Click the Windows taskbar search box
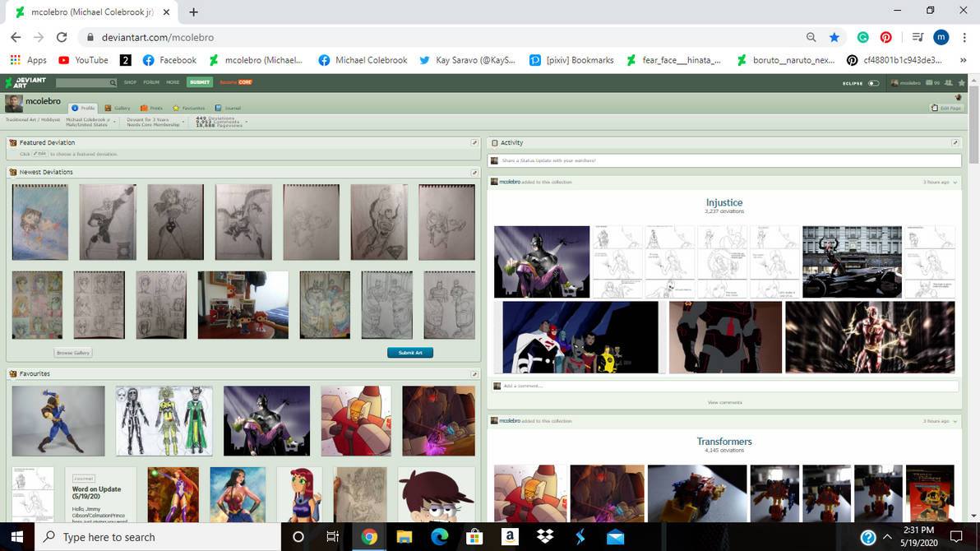The width and height of the screenshot is (980, 551). [158, 537]
